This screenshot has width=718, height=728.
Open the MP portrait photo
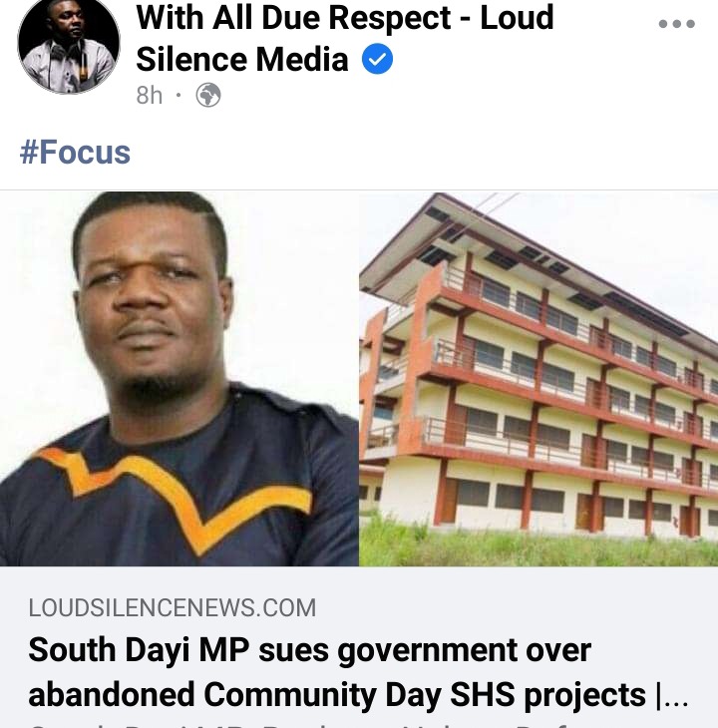tap(179, 378)
